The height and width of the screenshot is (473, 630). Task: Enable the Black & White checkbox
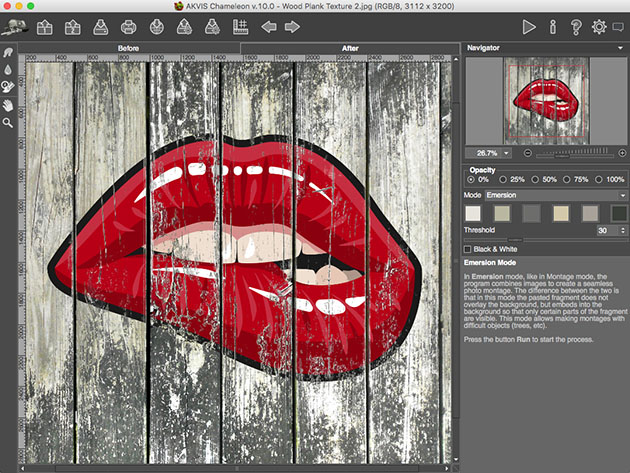point(468,248)
